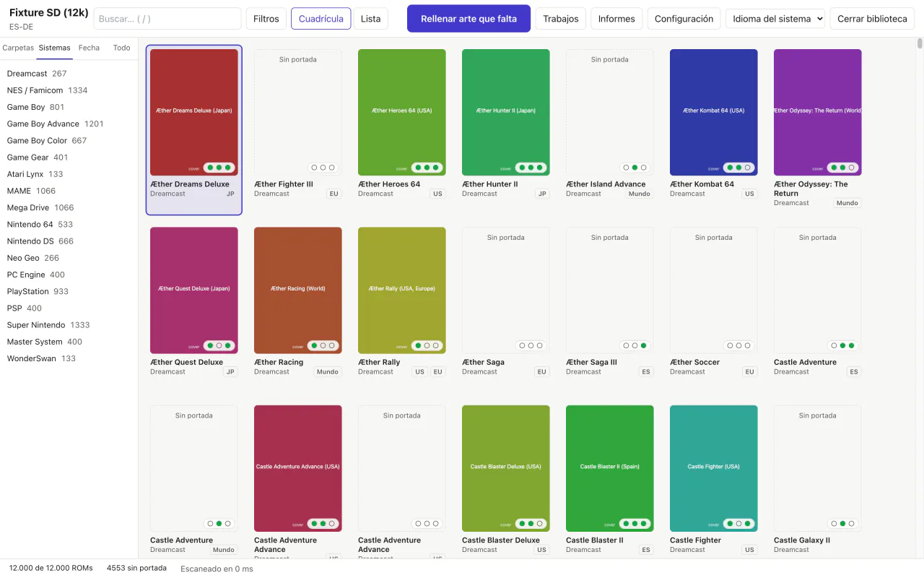The image size is (924, 578).
Task: Open the Trabajos section
Action: [x=561, y=19]
